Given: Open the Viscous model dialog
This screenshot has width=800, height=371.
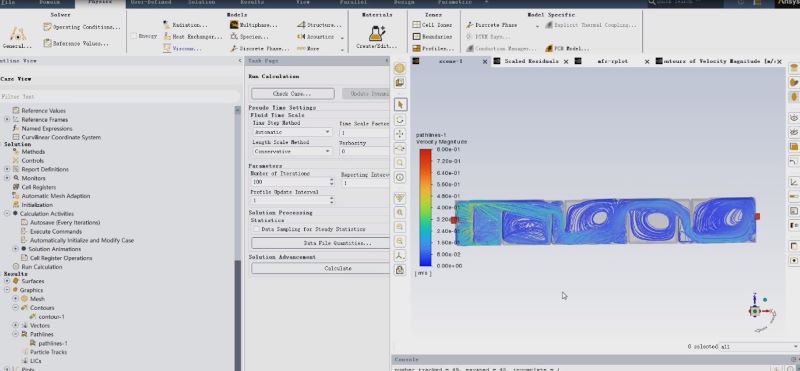Looking at the screenshot, I should pos(182,48).
